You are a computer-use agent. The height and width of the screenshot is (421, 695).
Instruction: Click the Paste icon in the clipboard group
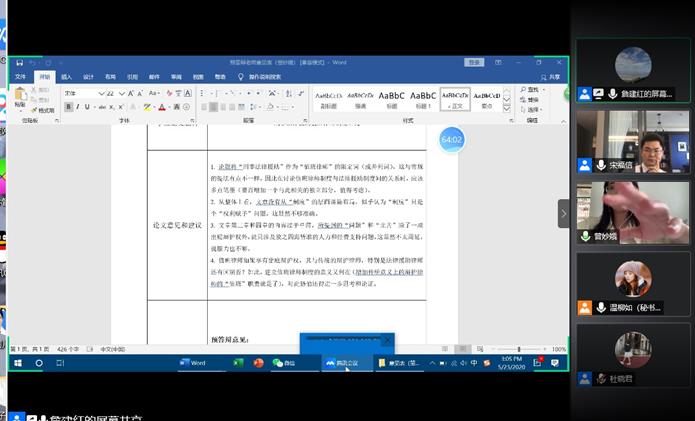pyautogui.click(x=20, y=98)
